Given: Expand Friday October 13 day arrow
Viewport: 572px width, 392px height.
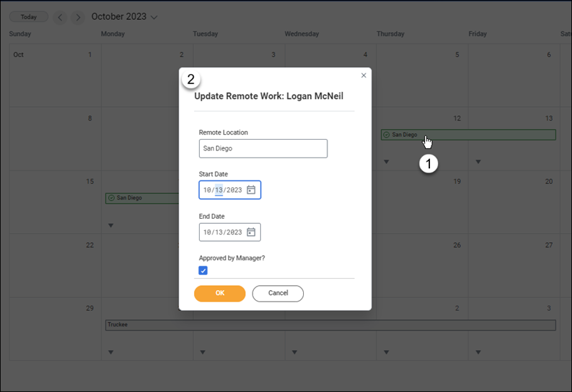Looking at the screenshot, I should [x=479, y=162].
